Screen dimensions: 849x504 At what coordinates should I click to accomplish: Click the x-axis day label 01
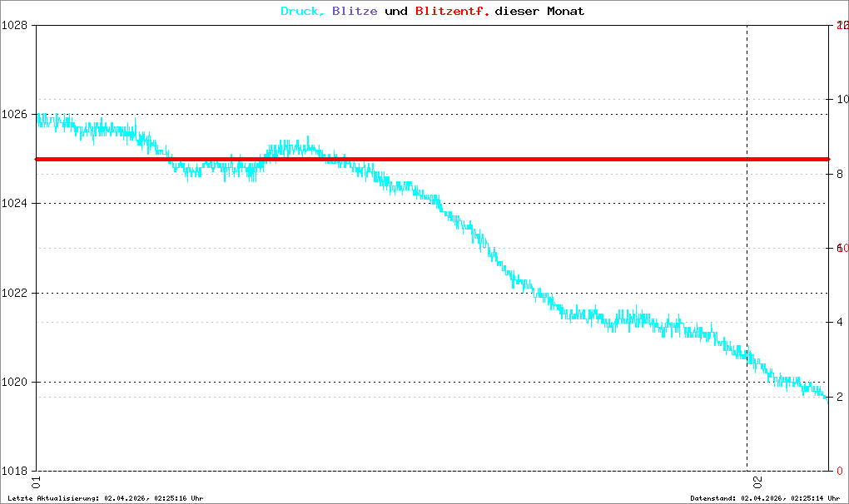click(x=37, y=482)
